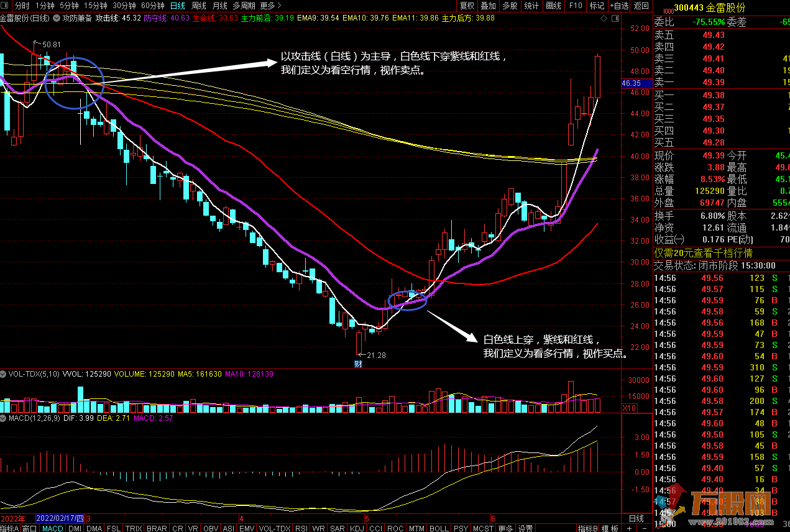
Task: Select the BOLL indicator tab
Action: coord(439,528)
